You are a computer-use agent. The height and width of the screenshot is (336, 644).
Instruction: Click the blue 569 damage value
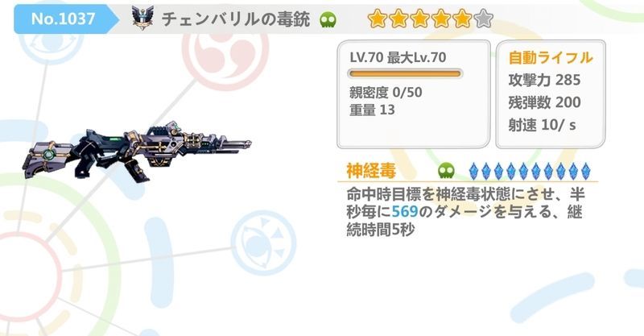405,212
